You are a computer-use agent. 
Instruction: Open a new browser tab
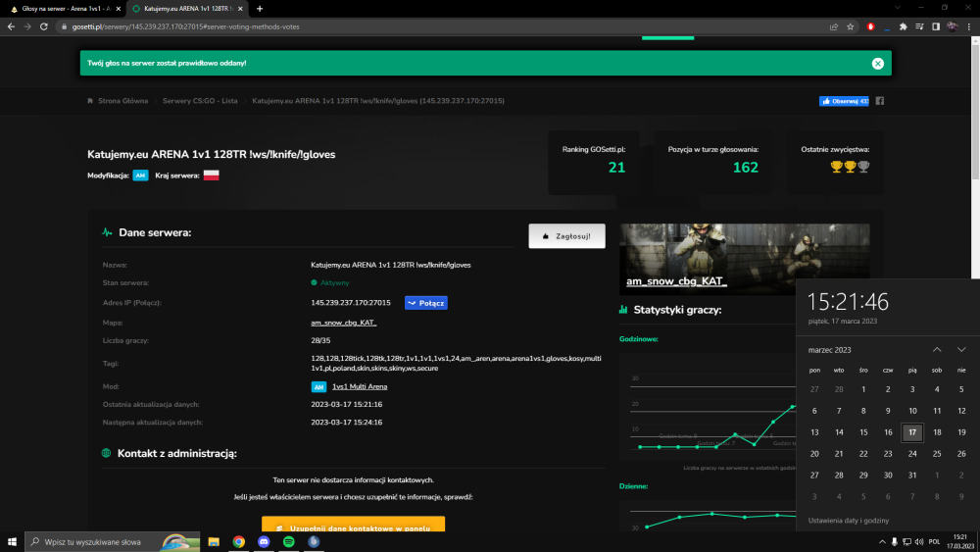tap(260, 9)
